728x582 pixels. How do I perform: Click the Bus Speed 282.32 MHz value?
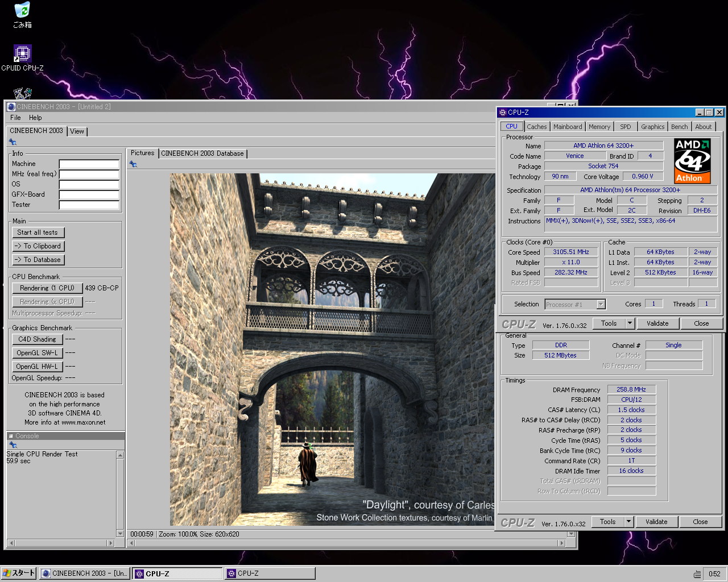(x=571, y=273)
